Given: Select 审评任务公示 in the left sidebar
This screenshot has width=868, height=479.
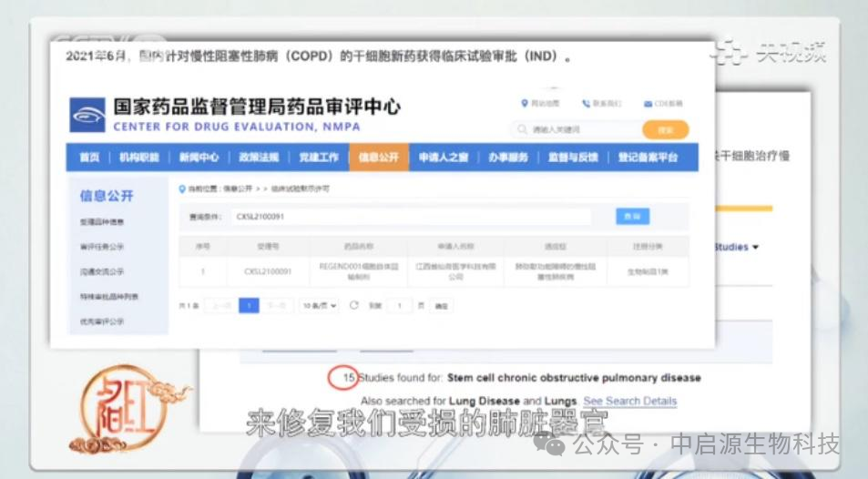Looking at the screenshot, I should click(x=102, y=247).
